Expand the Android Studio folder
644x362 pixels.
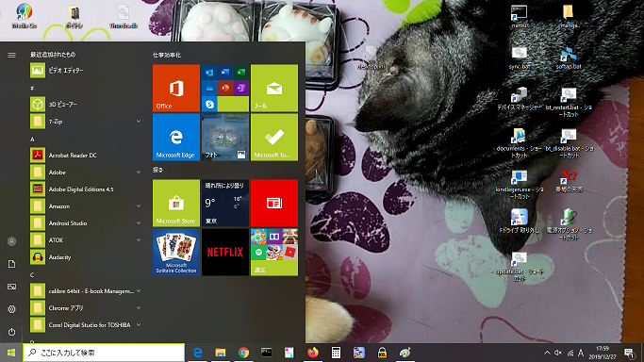(86, 223)
